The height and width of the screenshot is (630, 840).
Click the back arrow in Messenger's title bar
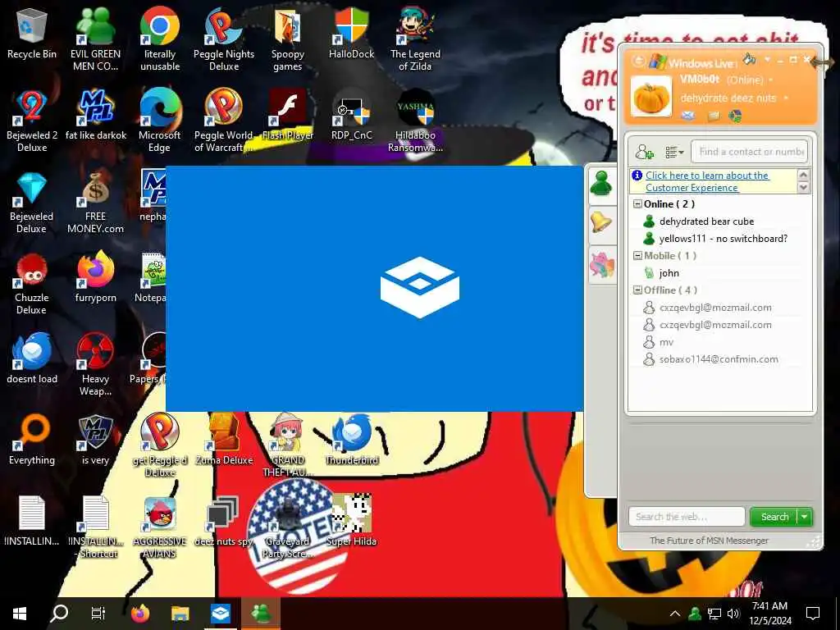638,61
